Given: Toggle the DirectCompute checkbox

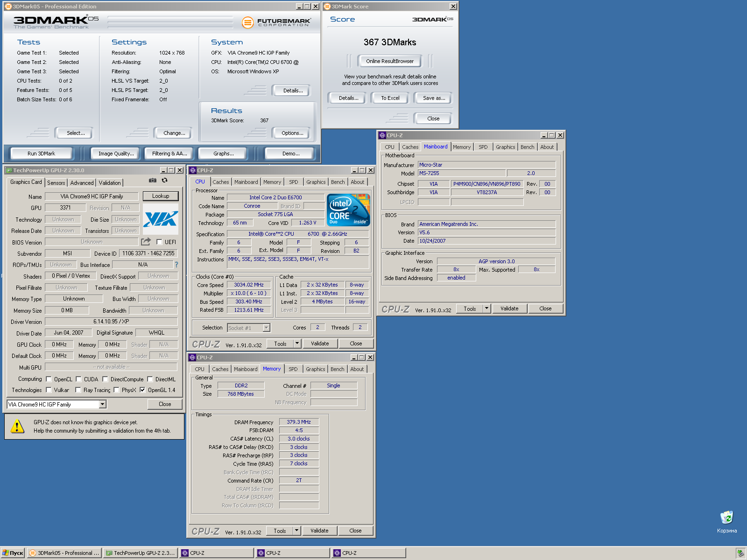Looking at the screenshot, I should click(105, 379).
